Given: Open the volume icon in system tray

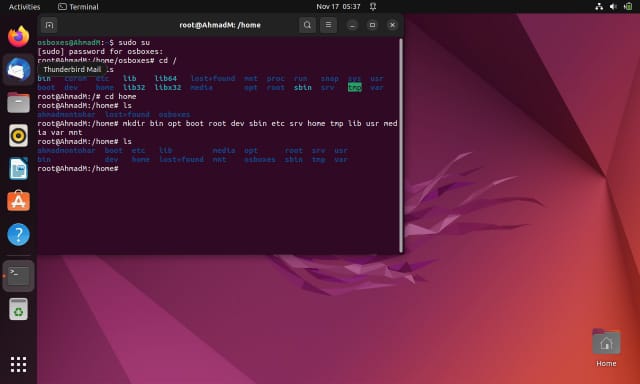Looking at the screenshot, I should pos(613,7).
